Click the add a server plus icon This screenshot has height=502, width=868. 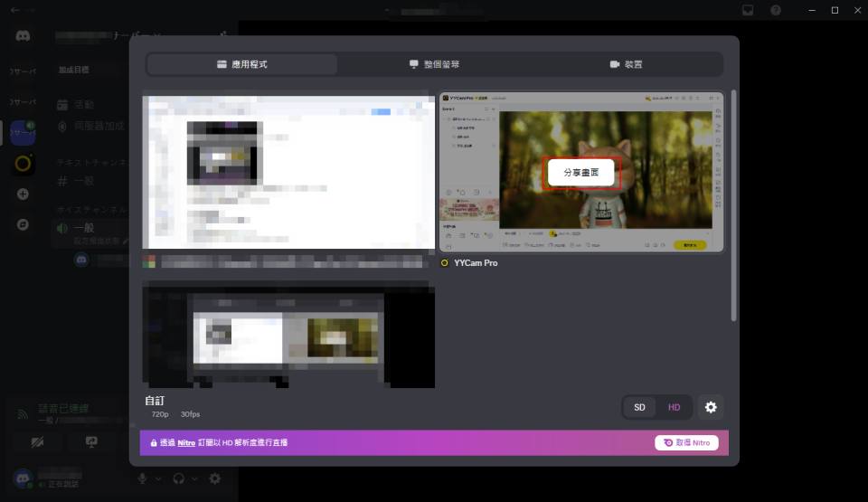(x=23, y=194)
